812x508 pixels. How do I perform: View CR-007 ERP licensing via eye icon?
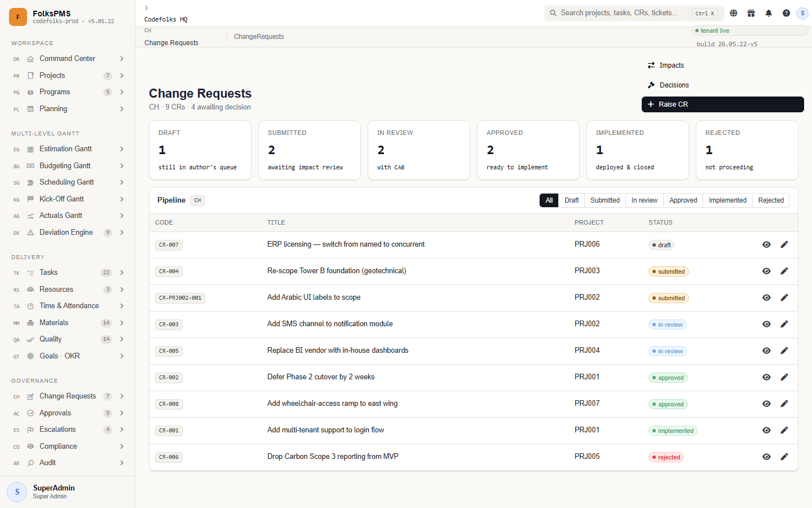click(766, 244)
